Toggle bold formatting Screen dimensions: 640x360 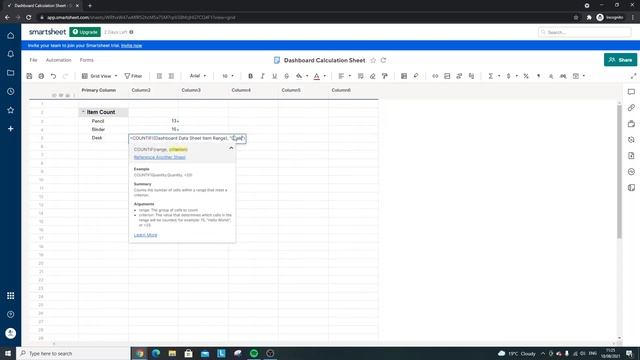(x=251, y=76)
